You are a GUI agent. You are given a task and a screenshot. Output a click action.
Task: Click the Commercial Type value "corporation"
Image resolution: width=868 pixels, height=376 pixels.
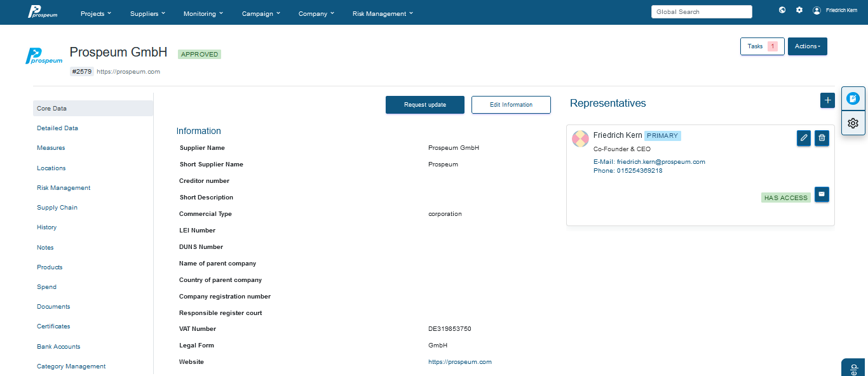[x=445, y=214]
